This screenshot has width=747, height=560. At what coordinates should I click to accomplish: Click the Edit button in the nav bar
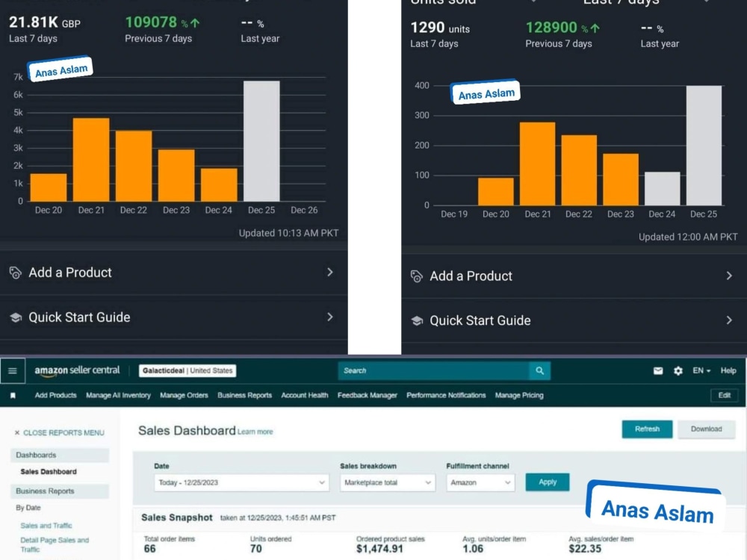pyautogui.click(x=724, y=395)
